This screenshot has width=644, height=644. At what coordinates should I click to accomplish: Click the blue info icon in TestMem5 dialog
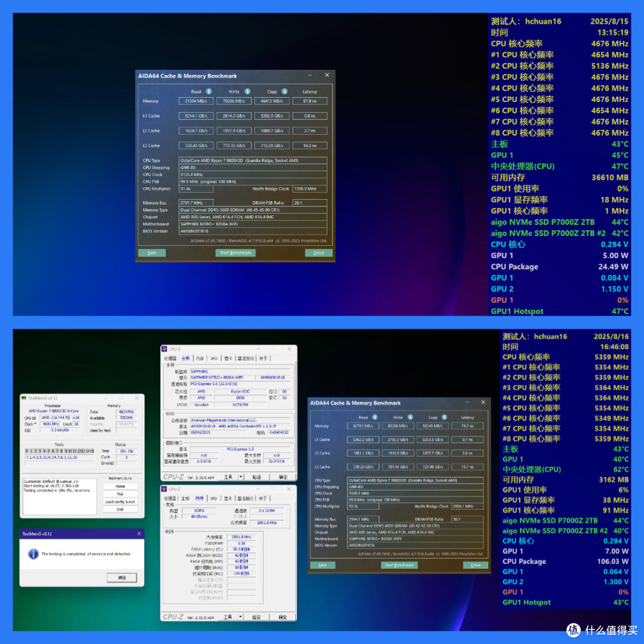[33, 554]
